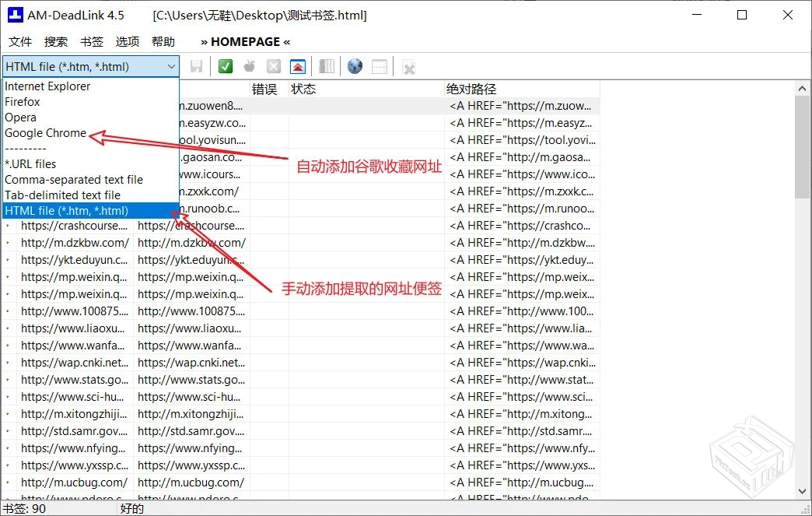Click the save bookmarks disk icon
The height and width of the screenshot is (516, 812).
pos(196,66)
